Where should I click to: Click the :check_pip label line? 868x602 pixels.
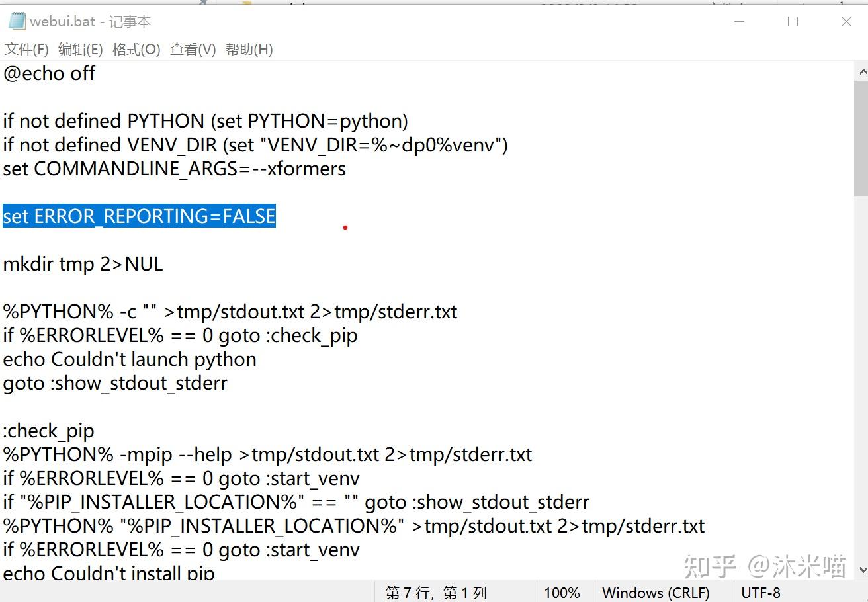coord(48,431)
